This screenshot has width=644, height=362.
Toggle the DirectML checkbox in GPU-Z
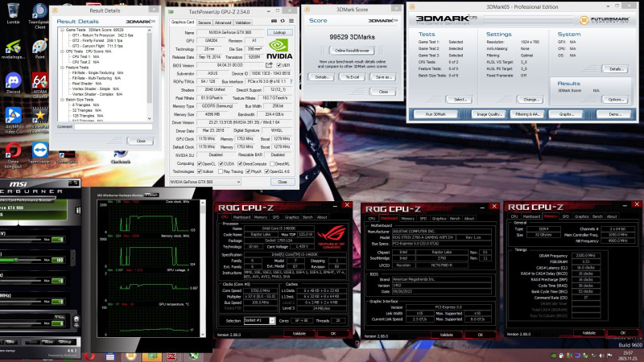pyautogui.click(x=272, y=164)
